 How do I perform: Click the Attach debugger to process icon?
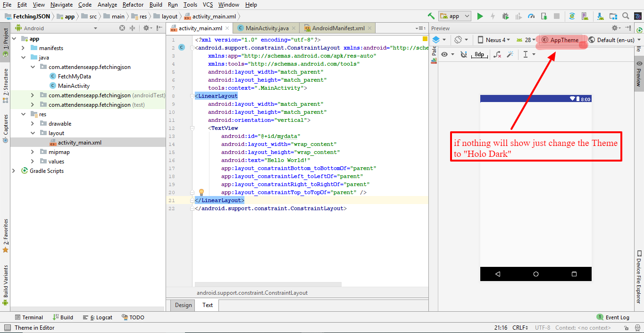pos(544,16)
